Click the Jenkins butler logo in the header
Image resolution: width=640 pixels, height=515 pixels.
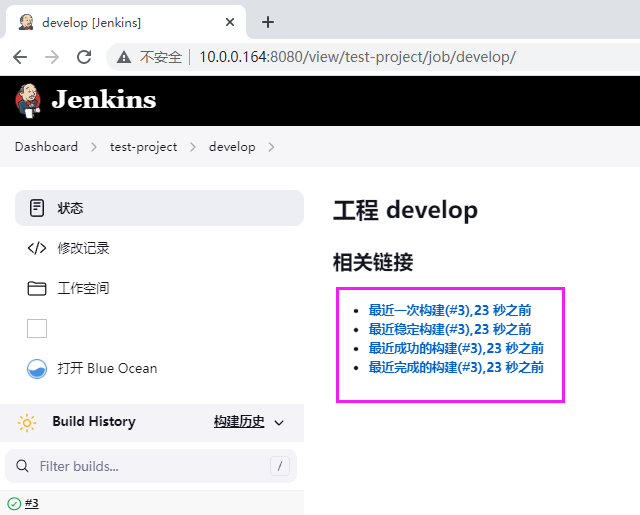click(28, 101)
